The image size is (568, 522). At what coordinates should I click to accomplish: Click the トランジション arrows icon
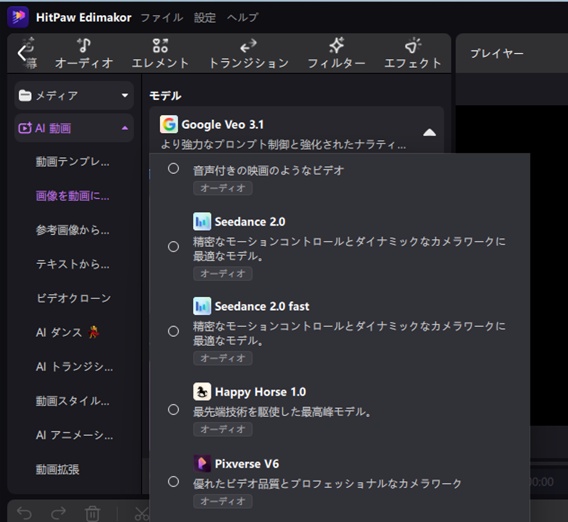(x=248, y=46)
